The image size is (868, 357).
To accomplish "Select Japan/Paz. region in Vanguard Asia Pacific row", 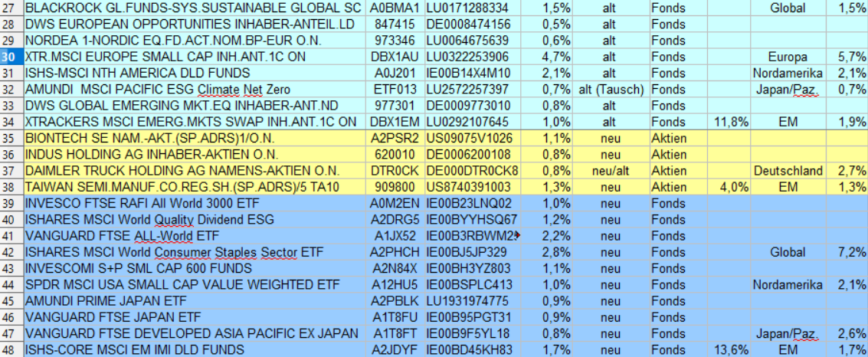I will [x=788, y=334].
